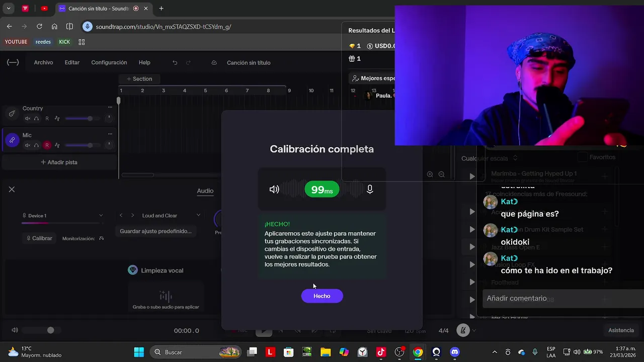The width and height of the screenshot is (644, 362).
Task: Show hidden system tray icons
Action: [x=495, y=352]
